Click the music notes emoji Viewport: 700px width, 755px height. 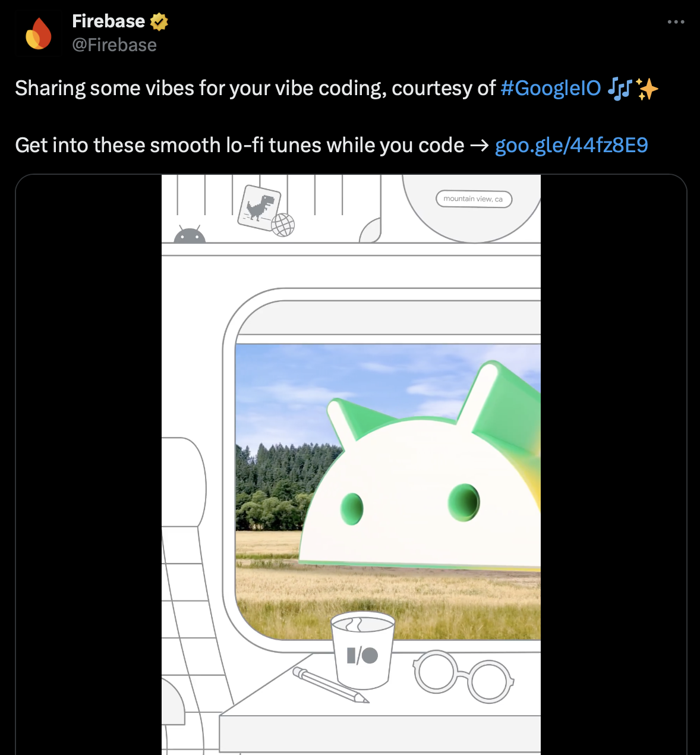coord(620,89)
